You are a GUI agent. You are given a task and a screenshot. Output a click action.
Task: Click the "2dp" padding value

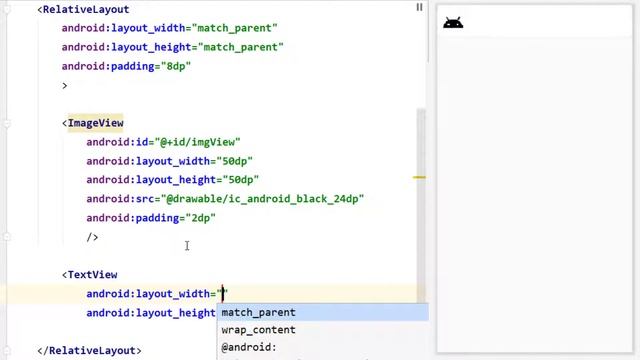pos(201,218)
